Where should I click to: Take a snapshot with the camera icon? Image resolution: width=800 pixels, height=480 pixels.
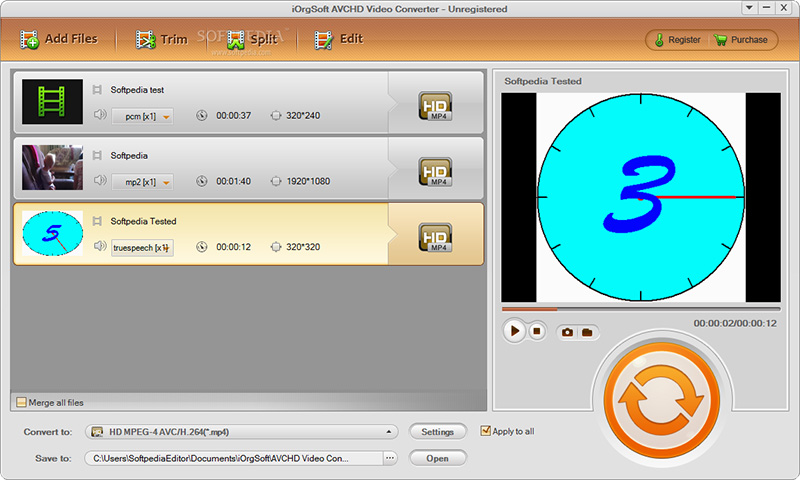[567, 333]
